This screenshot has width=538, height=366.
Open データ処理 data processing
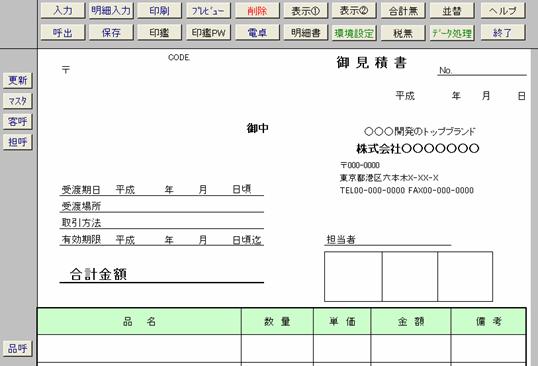[452, 33]
